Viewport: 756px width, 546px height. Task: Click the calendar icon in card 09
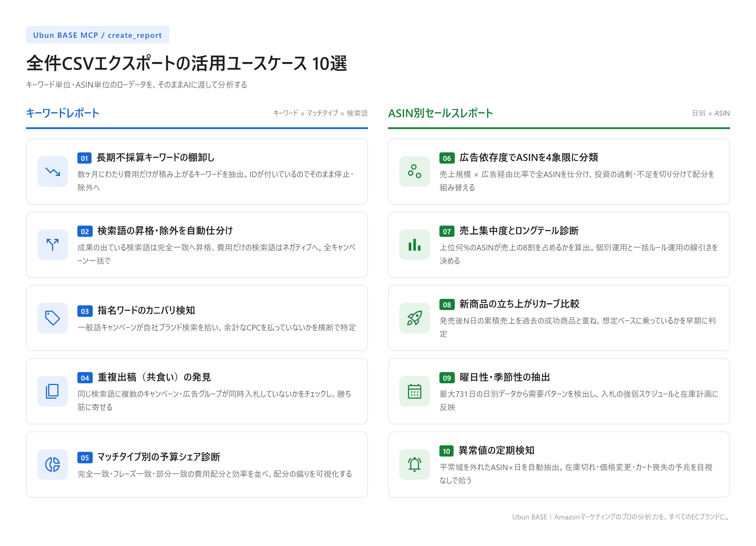(414, 391)
